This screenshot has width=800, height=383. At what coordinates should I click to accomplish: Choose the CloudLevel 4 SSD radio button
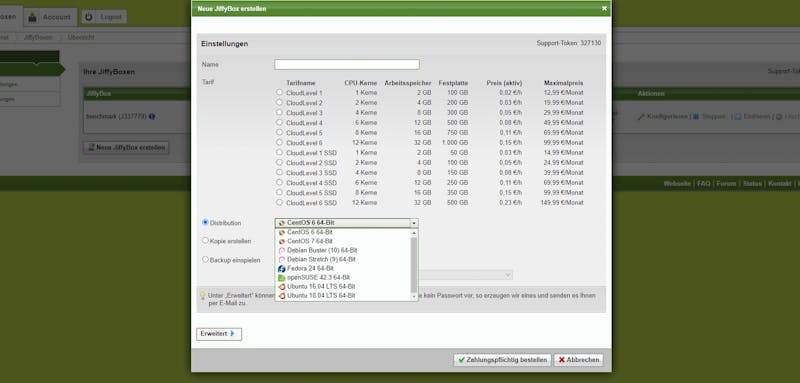tap(279, 183)
